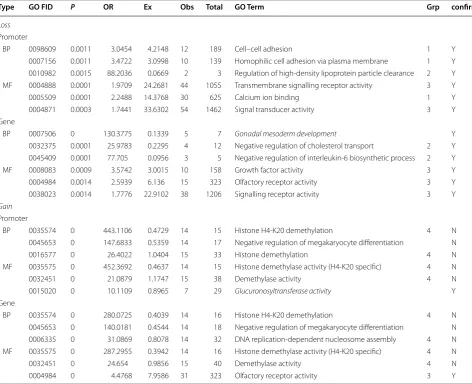Click the 'Histone demethylation' term

[271, 255]
